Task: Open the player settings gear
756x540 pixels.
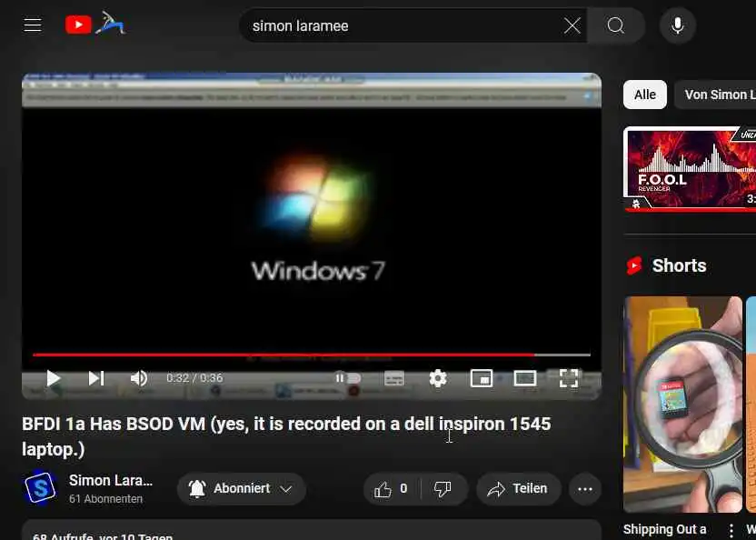Action: click(x=438, y=378)
